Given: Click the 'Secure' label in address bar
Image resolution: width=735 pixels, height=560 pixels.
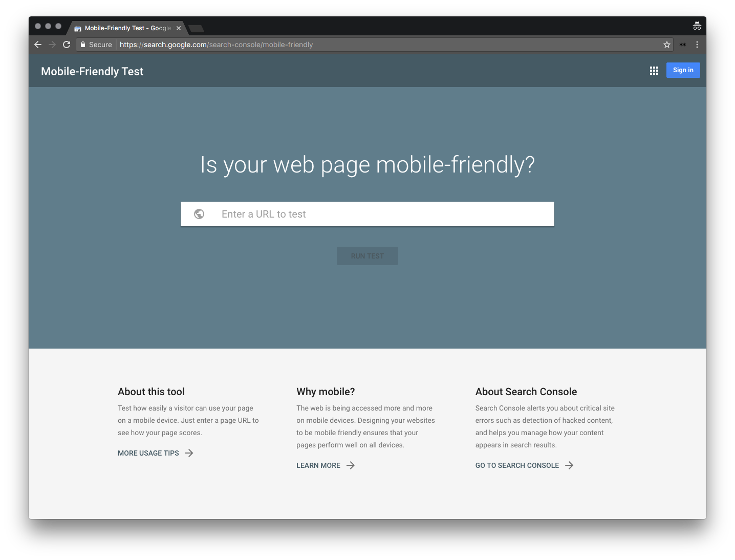Looking at the screenshot, I should (100, 45).
